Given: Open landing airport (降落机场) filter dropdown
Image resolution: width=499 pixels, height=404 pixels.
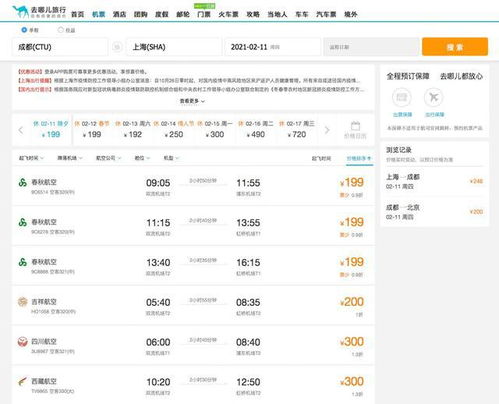Looking at the screenshot, I should click(x=70, y=158).
